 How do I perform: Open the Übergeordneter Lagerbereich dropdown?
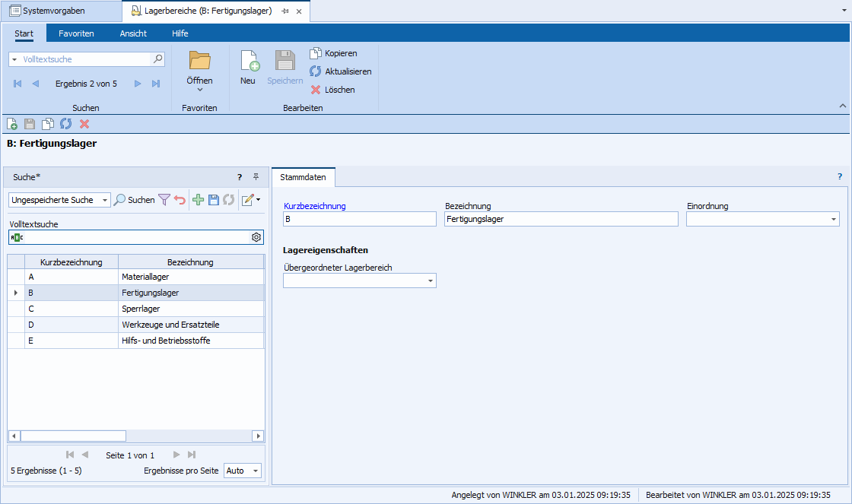(431, 281)
